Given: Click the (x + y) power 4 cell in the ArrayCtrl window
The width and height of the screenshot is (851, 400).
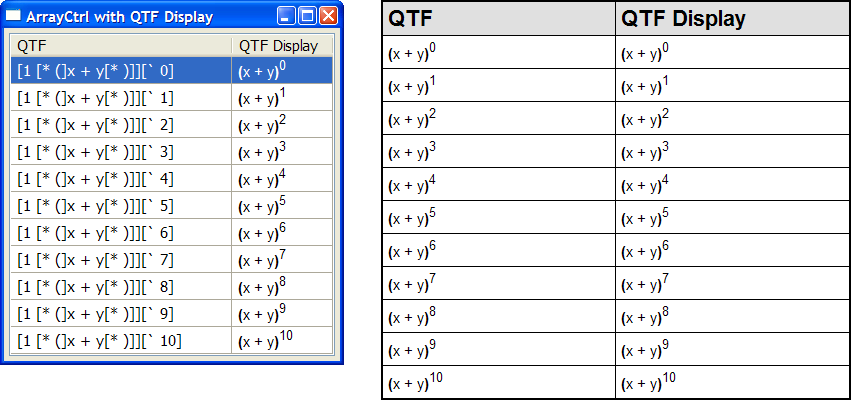Looking at the screenshot, I should 263,179.
